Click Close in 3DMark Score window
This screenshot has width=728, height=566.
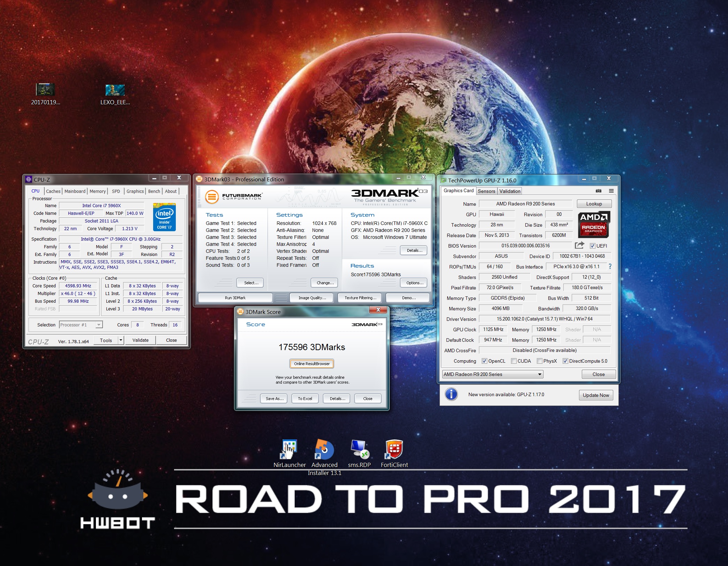coord(368,399)
